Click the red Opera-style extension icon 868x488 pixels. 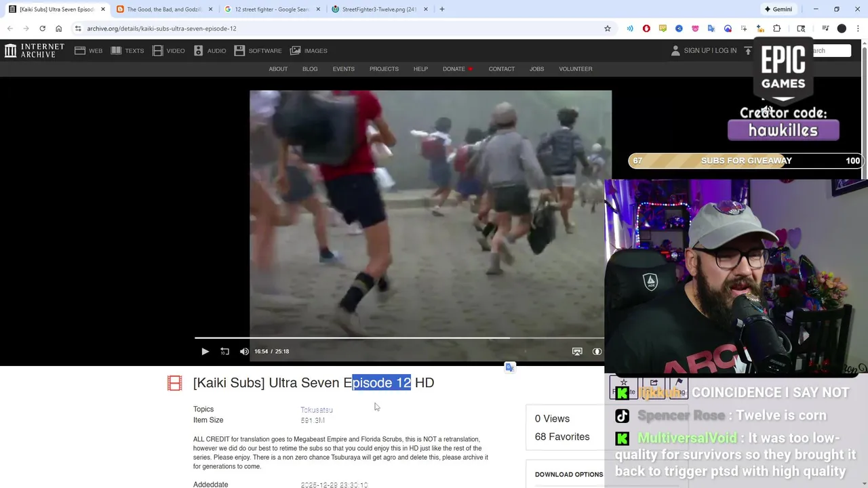[646, 28]
